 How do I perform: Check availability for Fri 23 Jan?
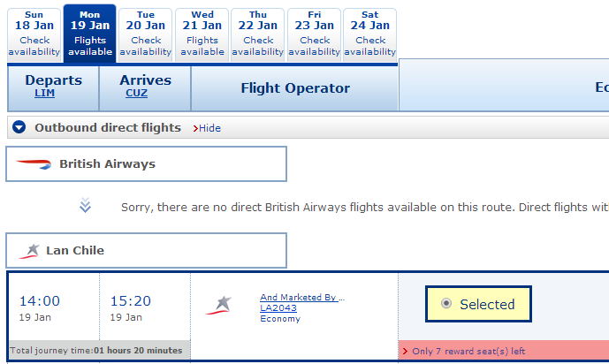tap(314, 34)
